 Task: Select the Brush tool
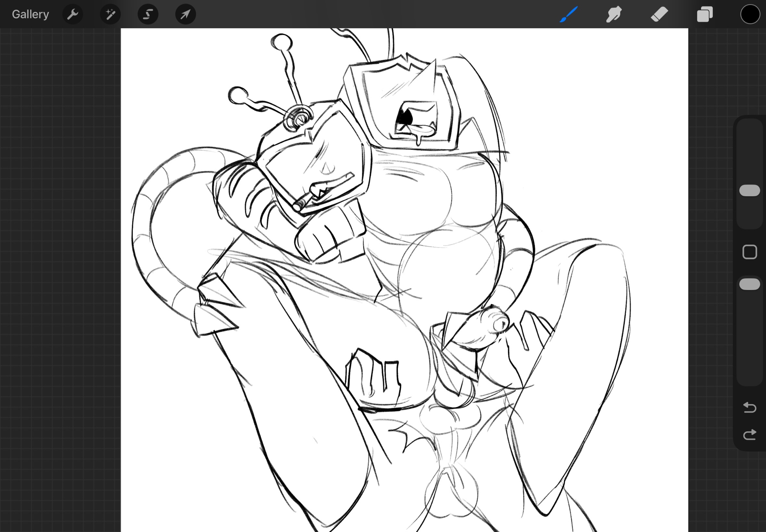tap(568, 14)
